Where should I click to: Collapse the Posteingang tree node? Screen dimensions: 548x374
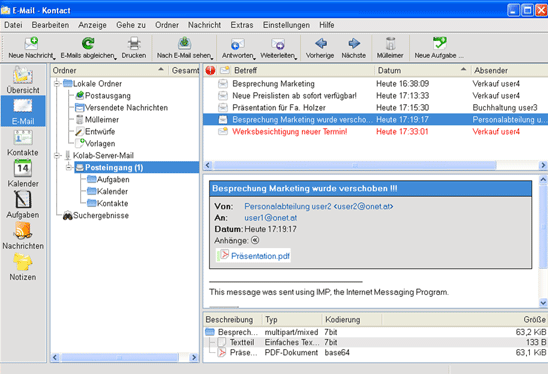[x=69, y=167]
